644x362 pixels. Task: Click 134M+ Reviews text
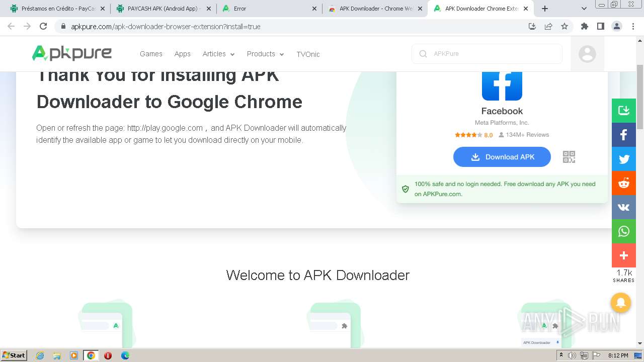pyautogui.click(x=527, y=135)
